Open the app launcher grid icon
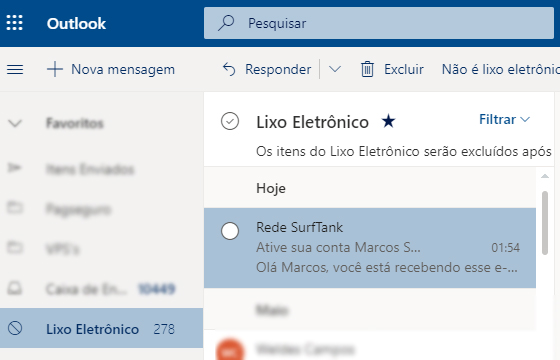This screenshot has width=560, height=360. tap(15, 23)
